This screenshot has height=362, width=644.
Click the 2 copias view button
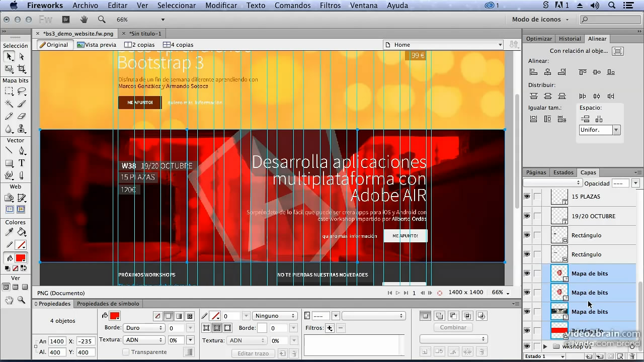pos(140,45)
